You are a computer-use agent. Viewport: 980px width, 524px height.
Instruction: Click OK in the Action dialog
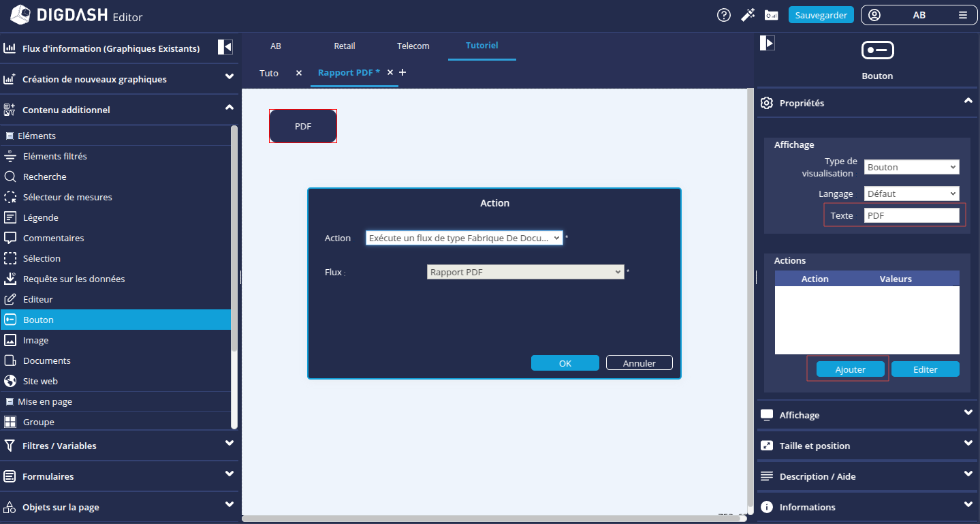[x=565, y=363]
